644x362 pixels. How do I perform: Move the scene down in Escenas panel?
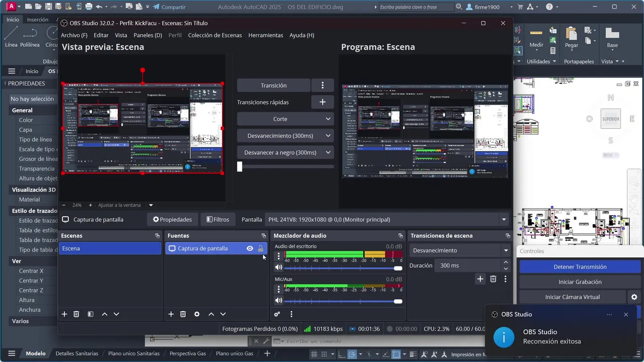(x=116, y=314)
